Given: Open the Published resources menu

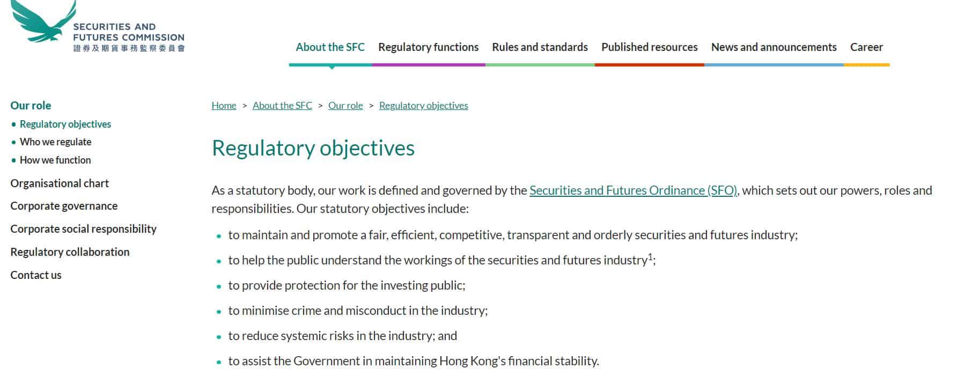Looking at the screenshot, I should pos(650,47).
